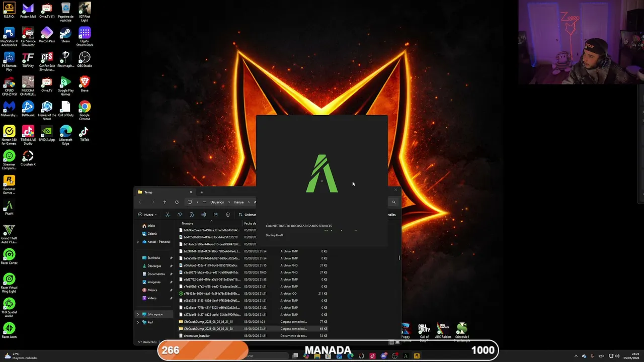
Task: Open the Rockstar Games taskbar icon
Action: click(x=417, y=356)
